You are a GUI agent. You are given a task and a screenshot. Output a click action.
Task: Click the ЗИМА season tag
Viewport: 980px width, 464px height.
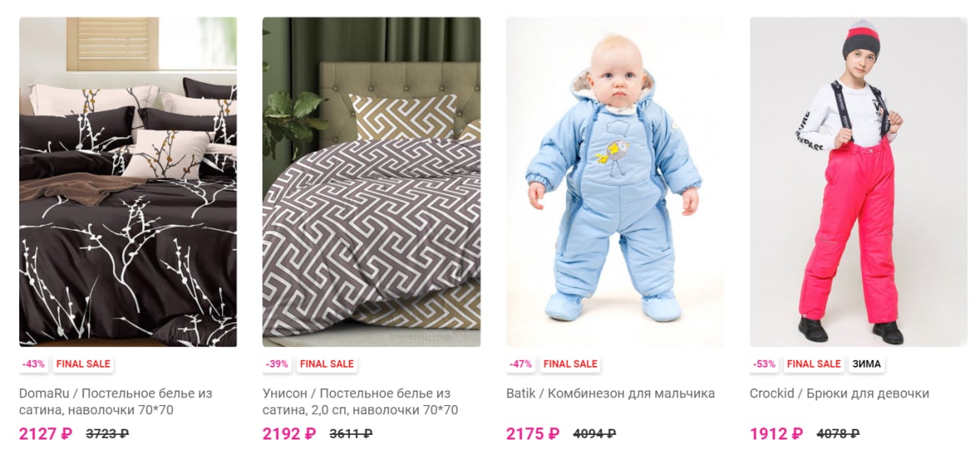pyautogui.click(x=867, y=364)
